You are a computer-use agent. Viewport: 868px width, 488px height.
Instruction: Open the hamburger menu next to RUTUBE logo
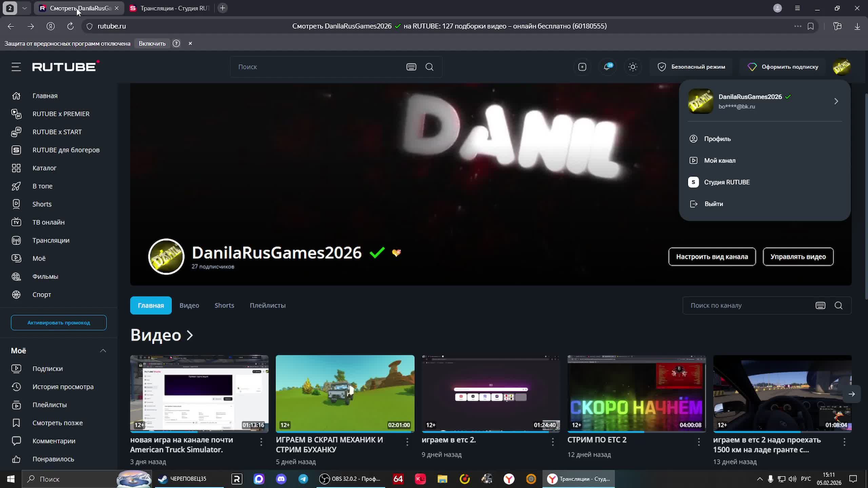pyautogui.click(x=16, y=67)
